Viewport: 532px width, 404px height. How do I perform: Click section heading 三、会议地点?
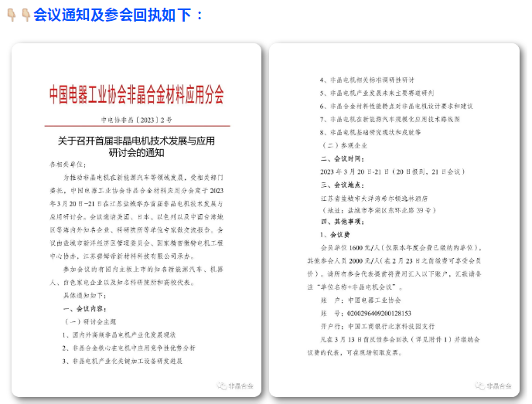(343, 185)
